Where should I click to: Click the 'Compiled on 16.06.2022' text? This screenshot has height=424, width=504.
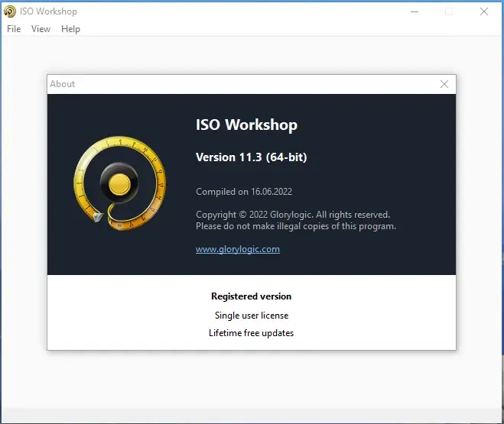pos(244,192)
